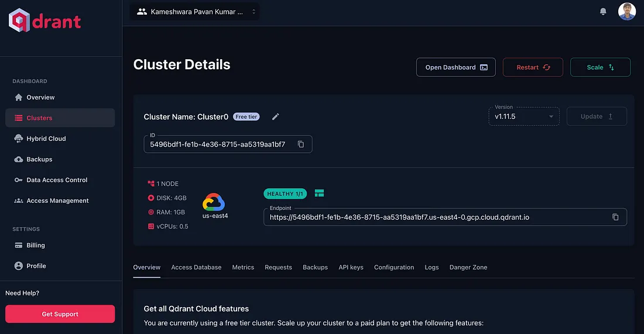Open Hybrid Cloud sidebar page
The width and height of the screenshot is (644, 334).
pyautogui.click(x=60, y=138)
